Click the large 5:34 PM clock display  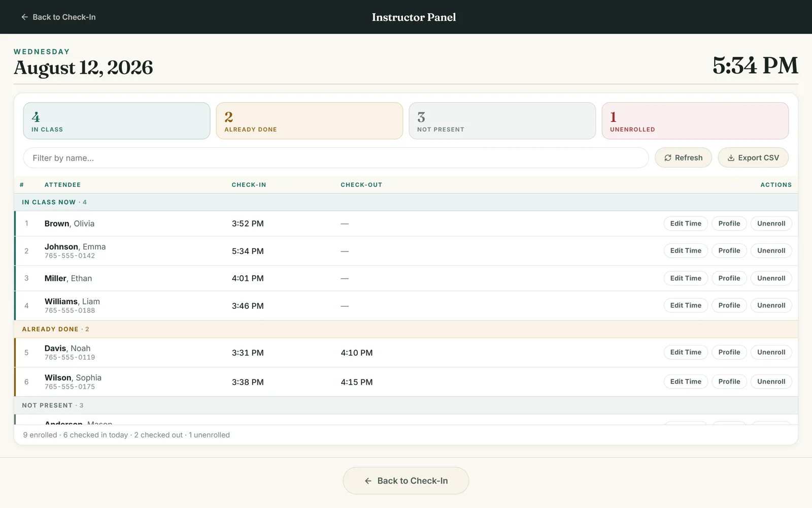coord(755,66)
